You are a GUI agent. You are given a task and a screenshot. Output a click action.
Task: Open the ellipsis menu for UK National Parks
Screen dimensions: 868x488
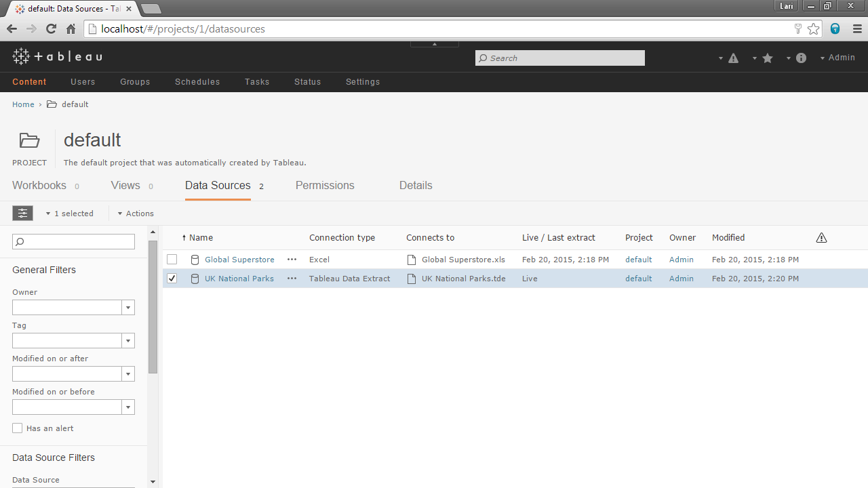coord(292,279)
